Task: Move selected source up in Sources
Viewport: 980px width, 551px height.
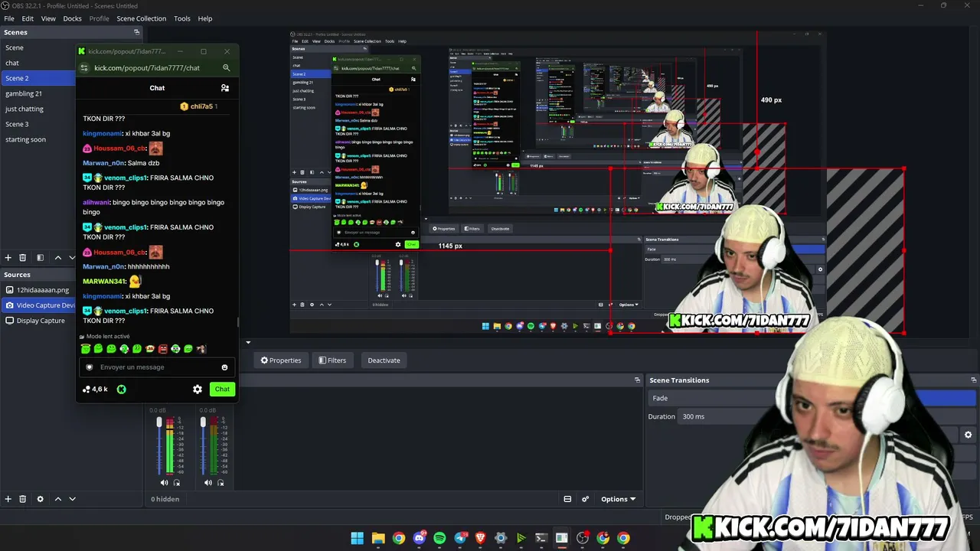Action: (57, 499)
